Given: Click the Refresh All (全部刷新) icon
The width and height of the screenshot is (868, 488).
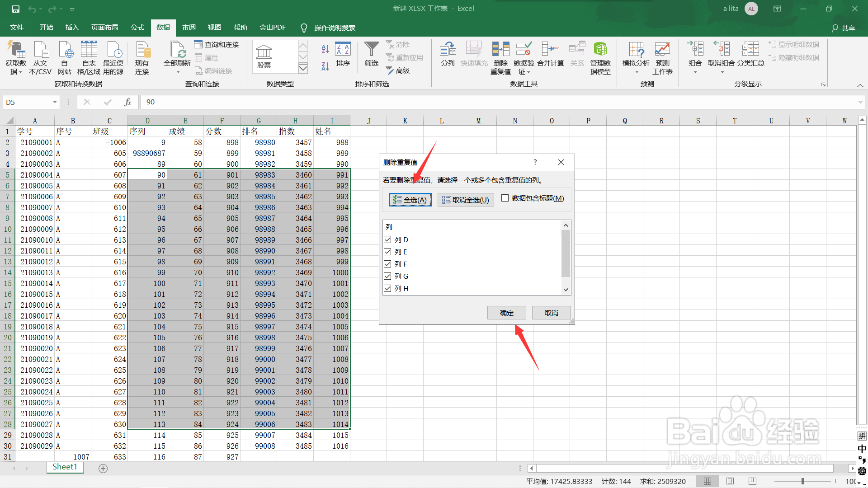Looking at the screenshot, I should 177,50.
